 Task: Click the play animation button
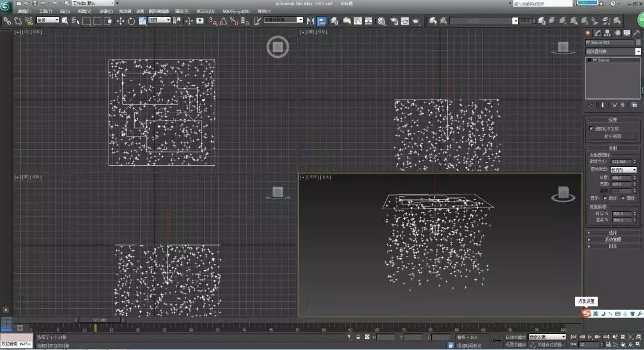point(590,337)
